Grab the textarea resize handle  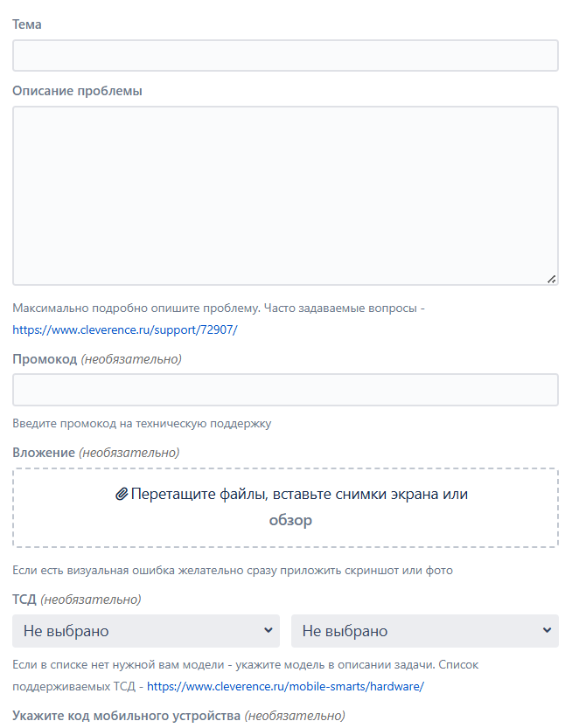coord(552,279)
